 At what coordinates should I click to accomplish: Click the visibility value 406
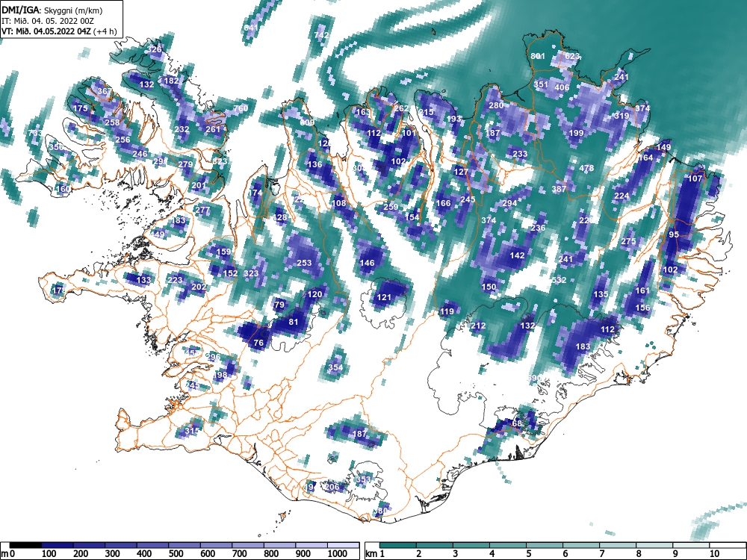click(x=562, y=87)
